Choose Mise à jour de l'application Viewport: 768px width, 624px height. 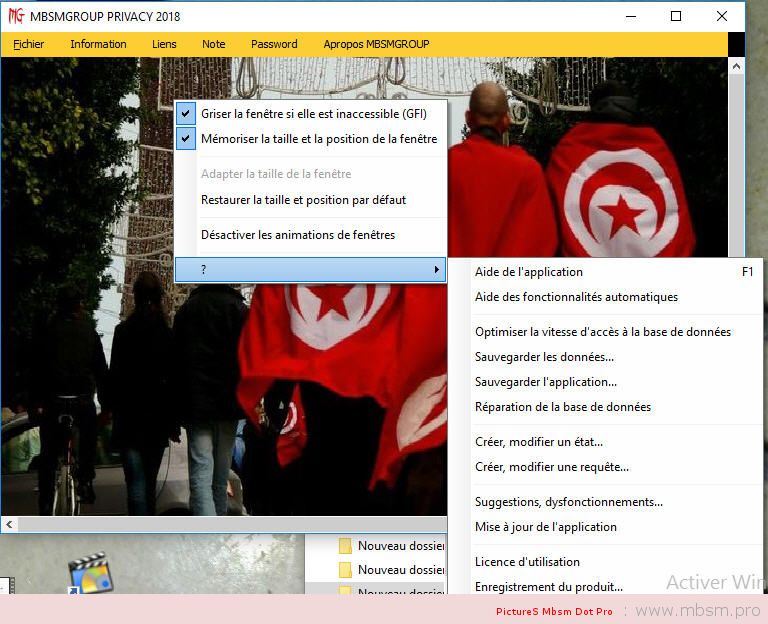pyautogui.click(x=546, y=527)
